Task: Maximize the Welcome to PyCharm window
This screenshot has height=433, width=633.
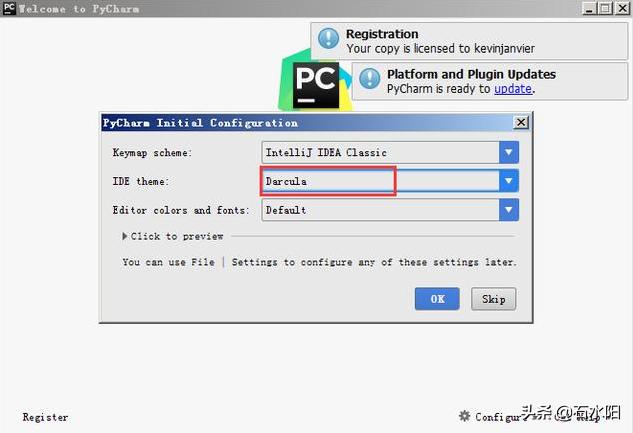Action: coord(605,8)
